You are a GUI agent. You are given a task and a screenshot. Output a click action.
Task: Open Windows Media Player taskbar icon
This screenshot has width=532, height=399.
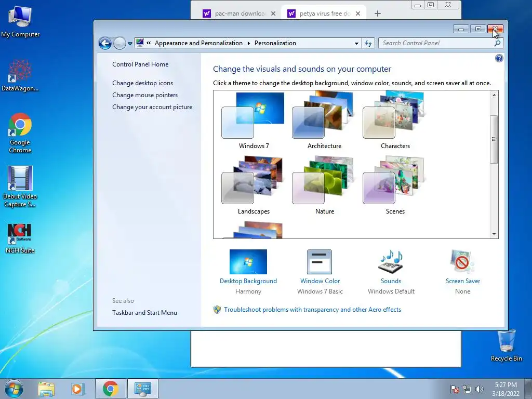(x=77, y=389)
